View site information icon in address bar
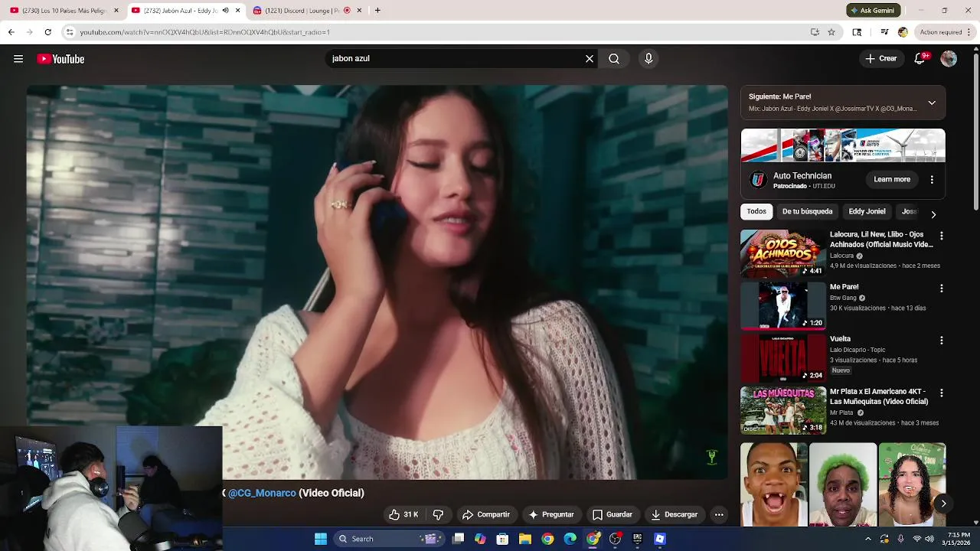Viewport: 980px width, 551px height. pos(70,32)
